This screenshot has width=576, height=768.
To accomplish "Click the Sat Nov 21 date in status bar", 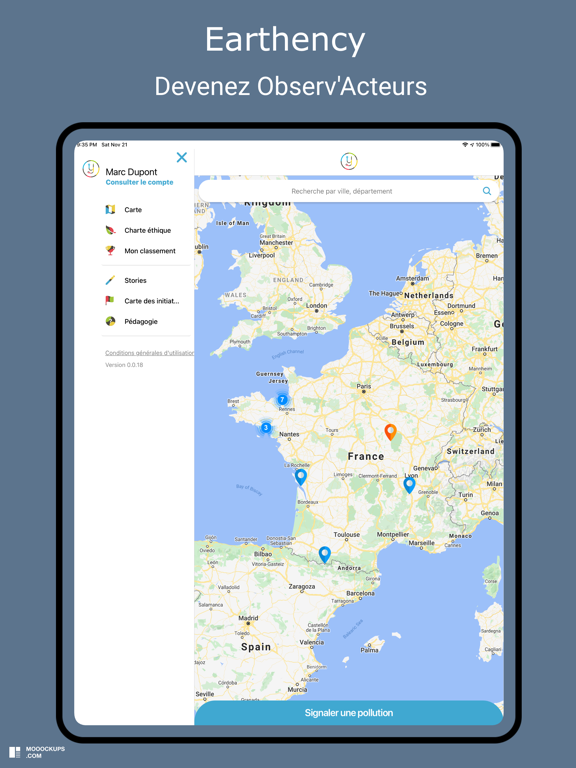I will 114,145.
